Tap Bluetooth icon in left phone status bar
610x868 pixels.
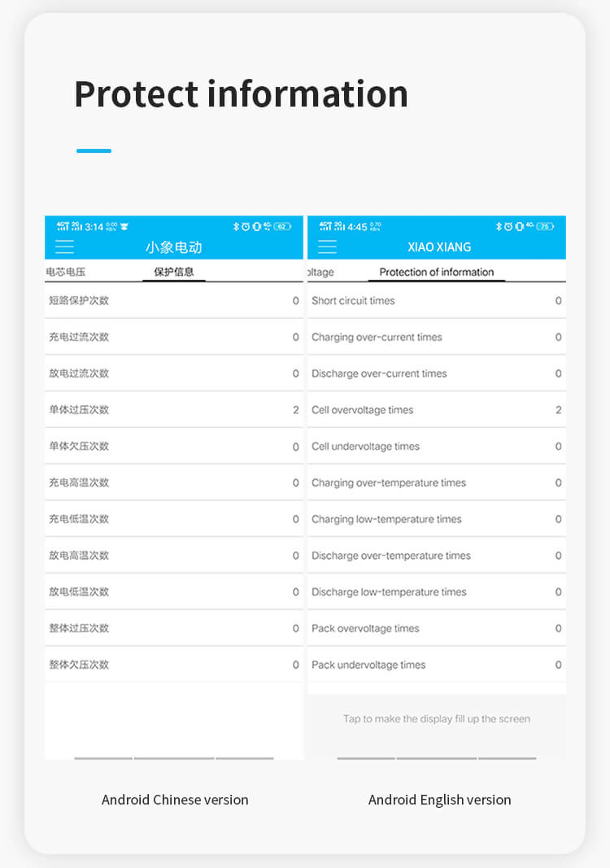[236, 227]
